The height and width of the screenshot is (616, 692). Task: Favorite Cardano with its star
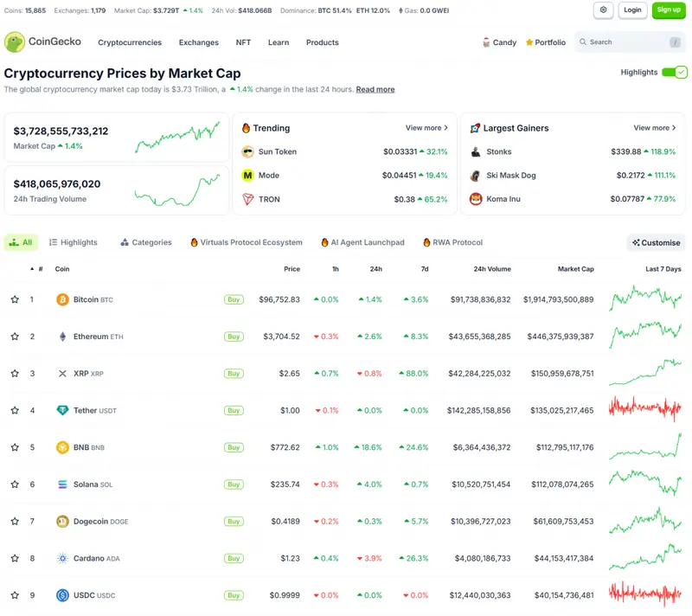coord(15,559)
